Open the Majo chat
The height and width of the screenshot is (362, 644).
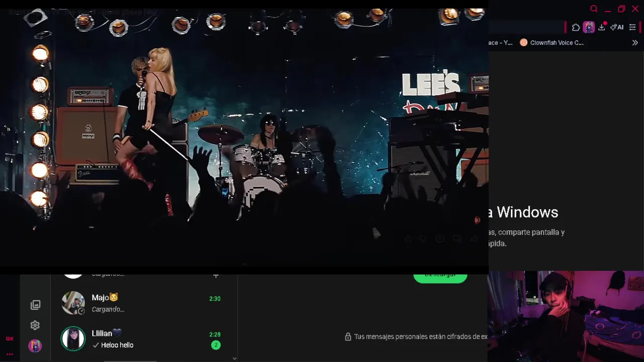click(143, 303)
